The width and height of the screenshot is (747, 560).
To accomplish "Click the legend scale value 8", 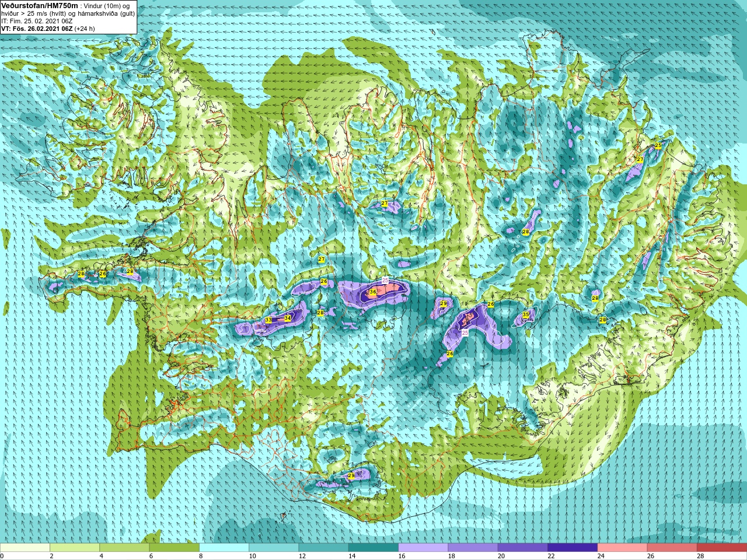I will 202,556.
